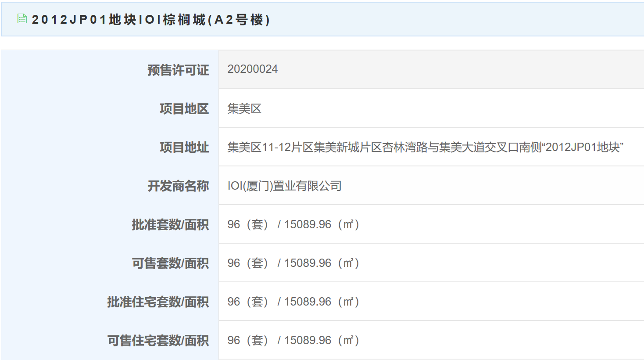Select the 集美区 district value
Screen dimensions: 644x360
coord(244,108)
